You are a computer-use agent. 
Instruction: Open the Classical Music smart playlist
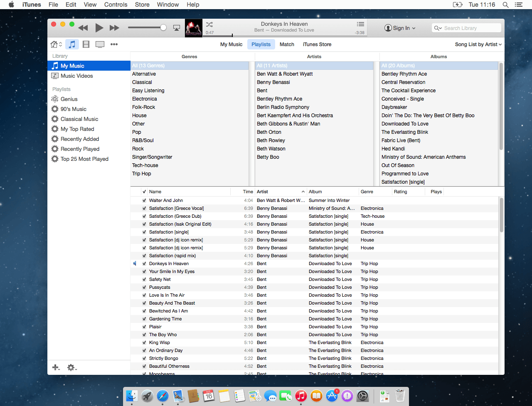[x=89, y=119]
